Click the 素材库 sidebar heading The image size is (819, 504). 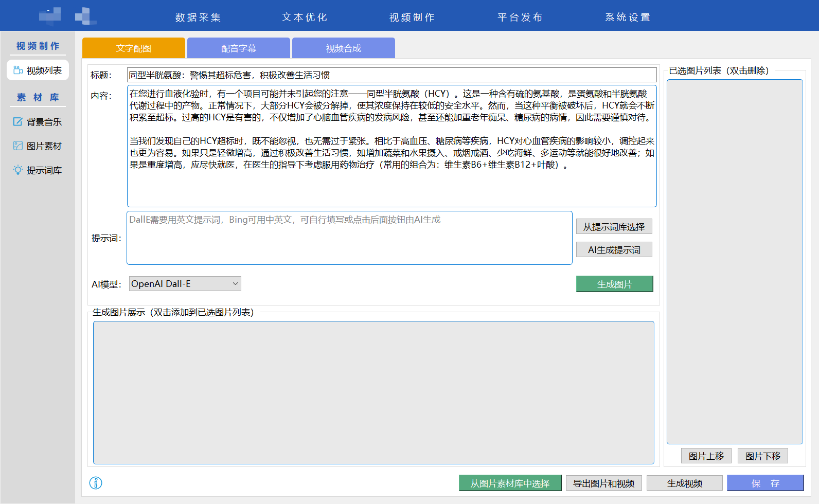coord(38,97)
